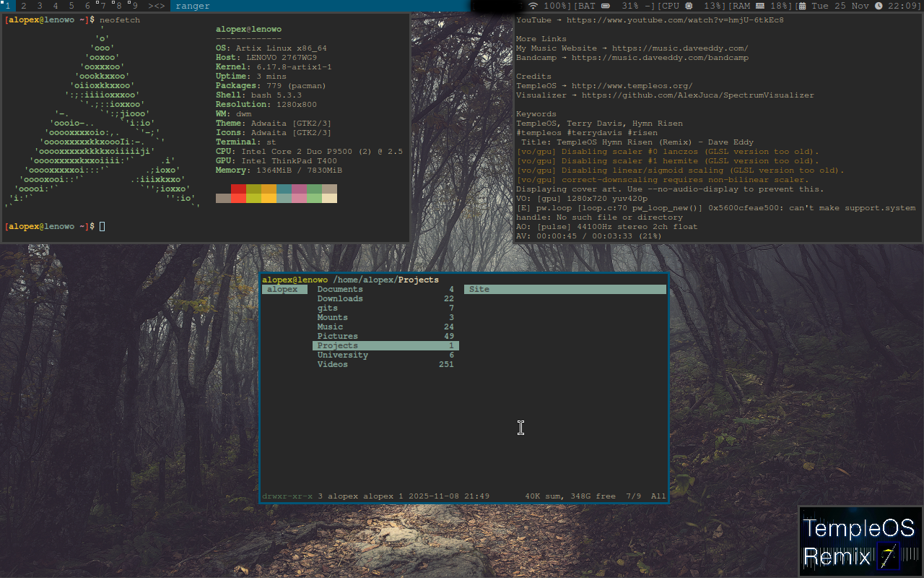Click the CPU chip icon in the status bar

[689, 6]
